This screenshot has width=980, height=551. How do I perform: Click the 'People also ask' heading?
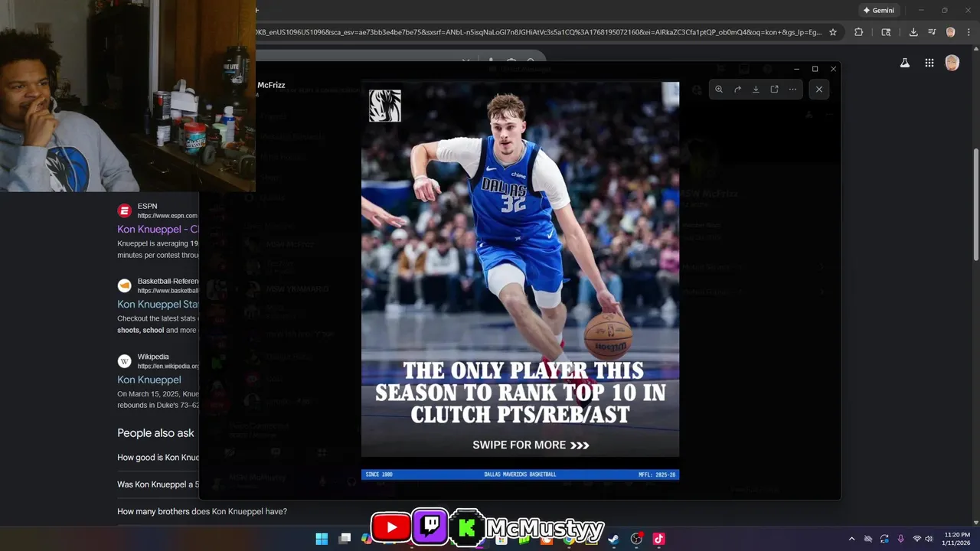tap(155, 433)
